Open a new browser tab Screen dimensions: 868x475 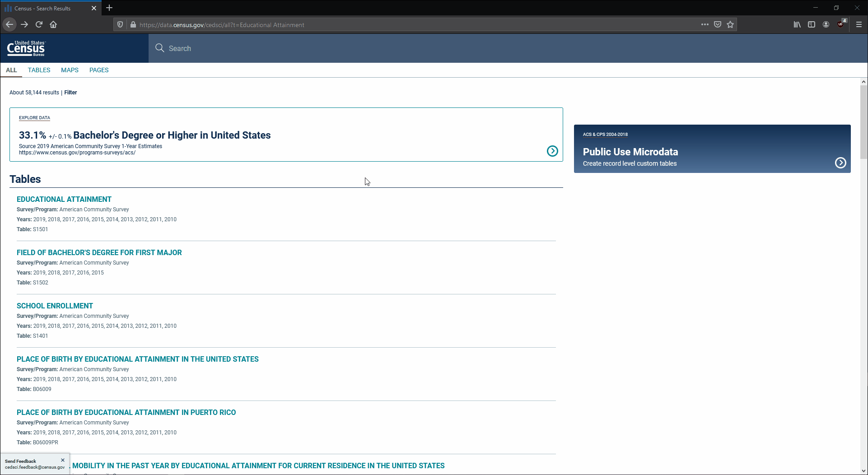(109, 8)
